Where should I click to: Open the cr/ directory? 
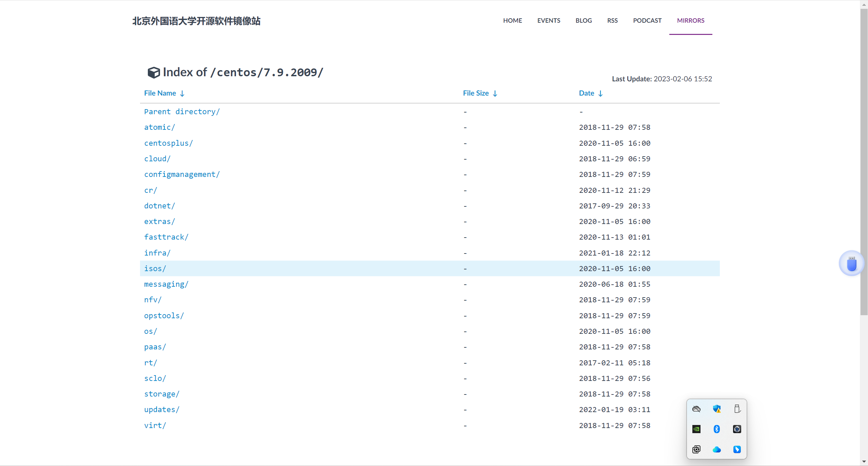click(x=151, y=190)
